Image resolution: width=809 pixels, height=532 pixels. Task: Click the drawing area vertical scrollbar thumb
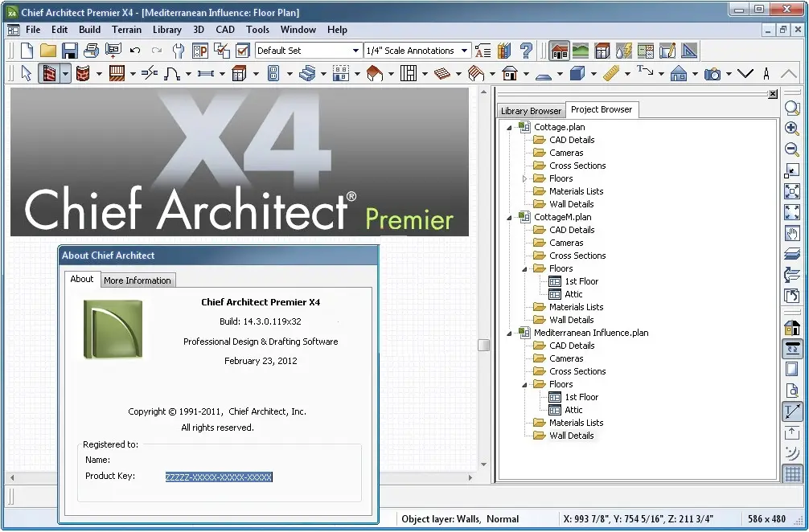tap(483, 345)
